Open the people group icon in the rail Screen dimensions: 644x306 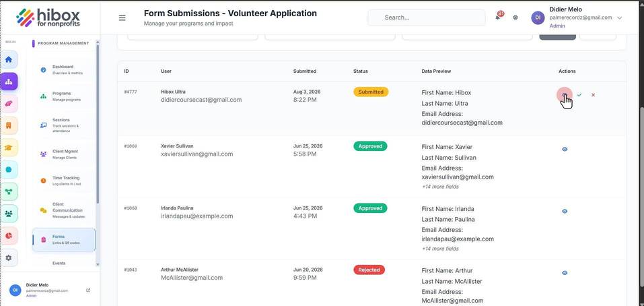point(9,214)
